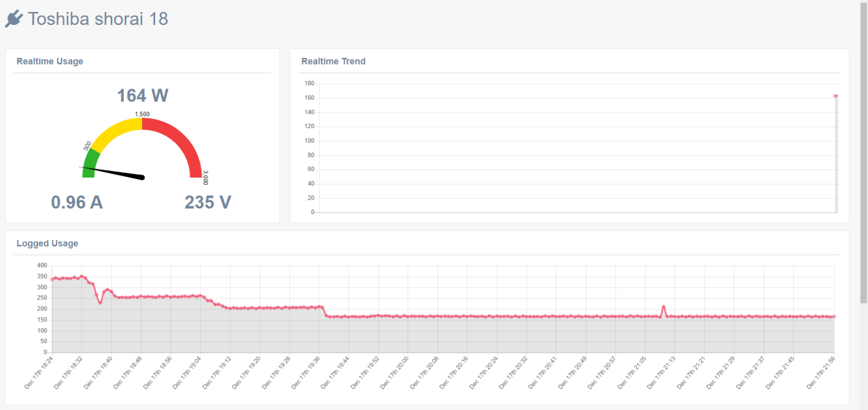Click the page vertical scrollbar thumb

pos(864,152)
